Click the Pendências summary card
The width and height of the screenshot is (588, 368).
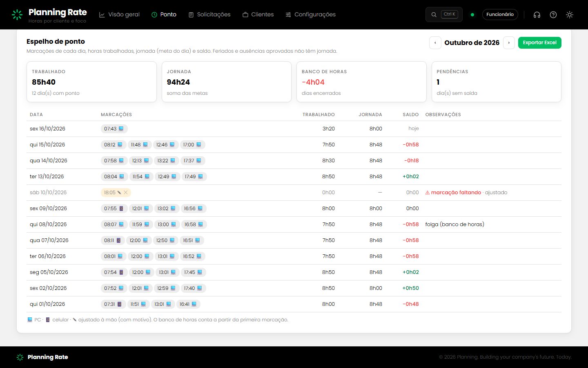(x=497, y=82)
